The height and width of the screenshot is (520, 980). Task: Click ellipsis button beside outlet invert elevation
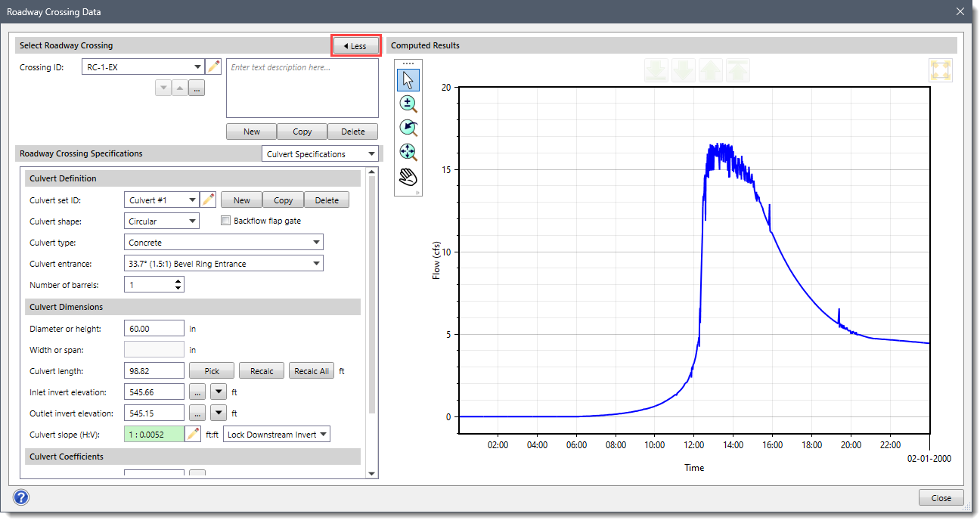197,413
